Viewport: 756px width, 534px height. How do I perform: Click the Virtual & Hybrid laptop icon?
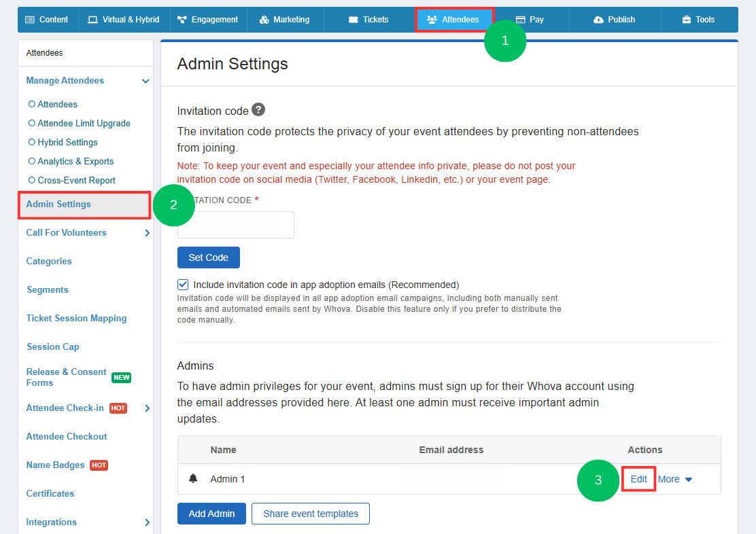point(92,20)
